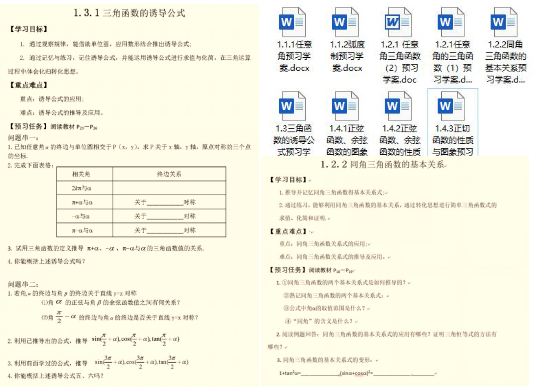537x388 pixels.
Task: Click the 终边关系 table header cell
Action: [x=169, y=174]
